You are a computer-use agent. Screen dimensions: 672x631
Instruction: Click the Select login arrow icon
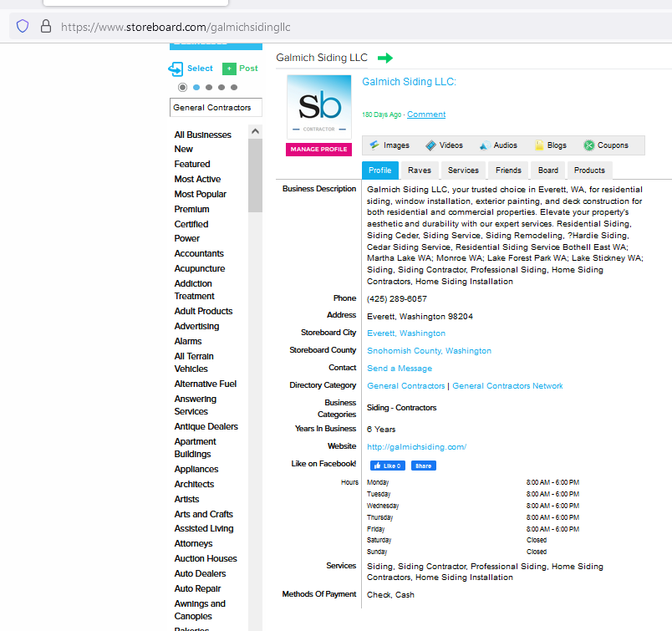[x=176, y=69]
